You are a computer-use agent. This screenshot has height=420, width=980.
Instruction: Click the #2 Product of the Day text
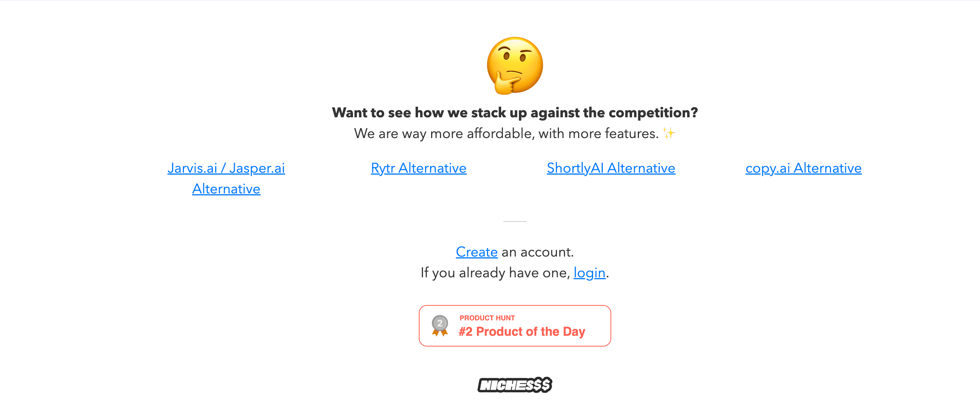point(522,332)
